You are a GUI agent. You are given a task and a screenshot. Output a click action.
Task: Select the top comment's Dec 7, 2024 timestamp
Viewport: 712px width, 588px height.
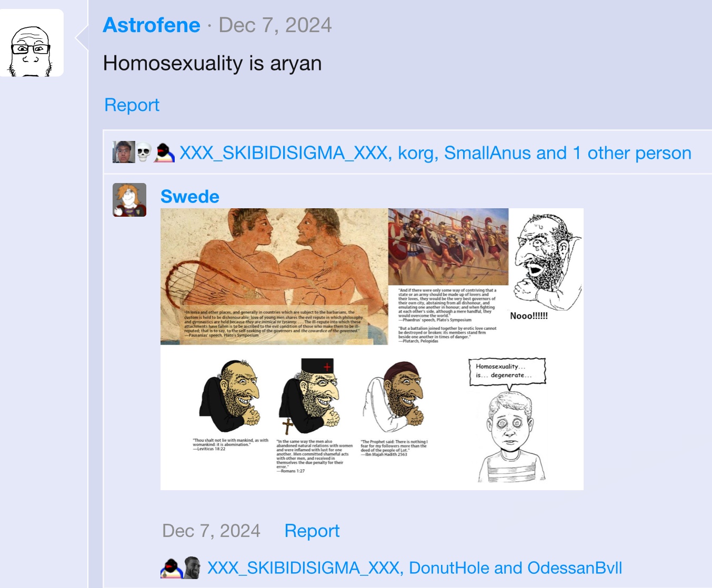click(275, 25)
